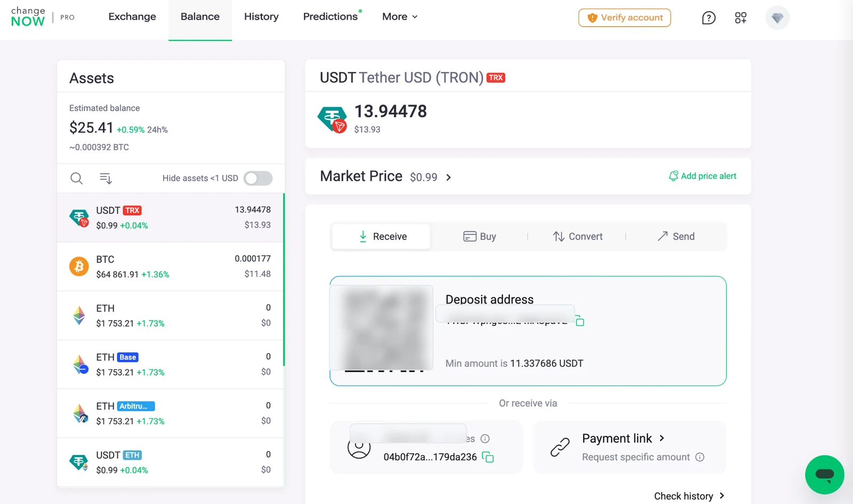Click the payment link chain icon

point(560,447)
